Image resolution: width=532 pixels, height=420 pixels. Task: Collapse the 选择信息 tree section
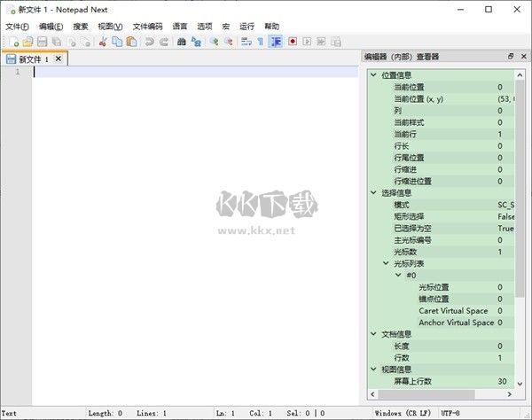tap(373, 192)
